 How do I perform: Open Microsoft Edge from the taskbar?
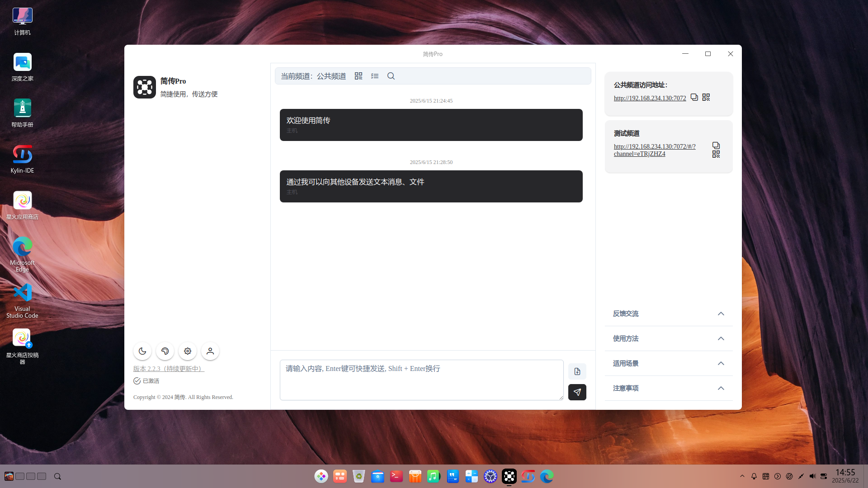(547, 476)
